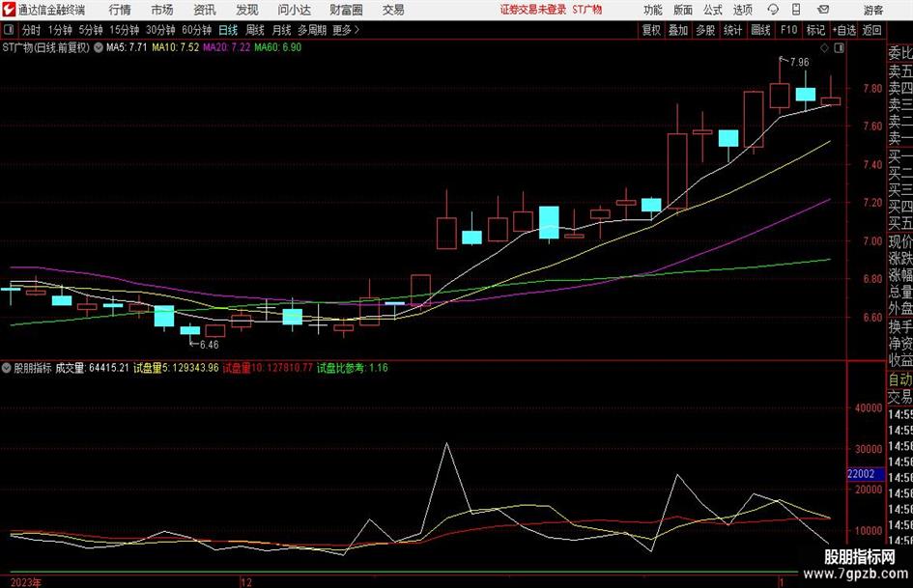Open the 功能 menu
The width and height of the screenshot is (913, 588).
[653, 10]
